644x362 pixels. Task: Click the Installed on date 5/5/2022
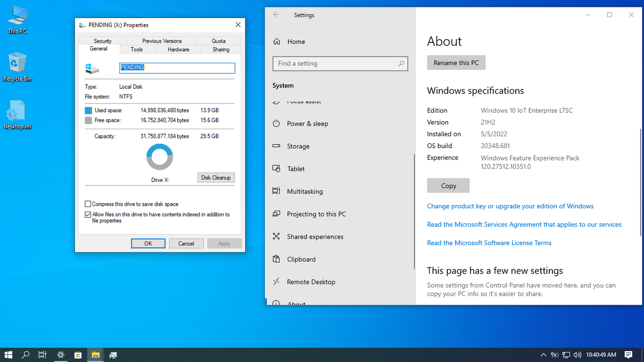click(494, 134)
